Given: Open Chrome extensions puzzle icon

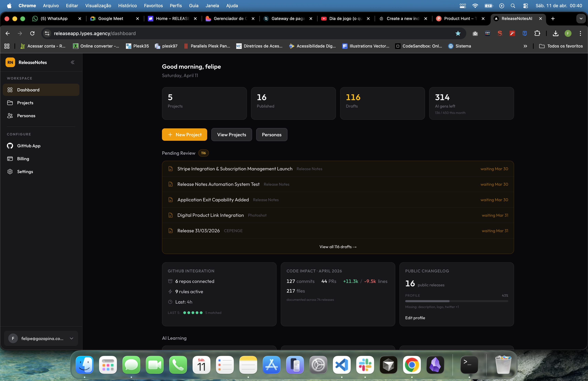Looking at the screenshot, I should (537, 33).
